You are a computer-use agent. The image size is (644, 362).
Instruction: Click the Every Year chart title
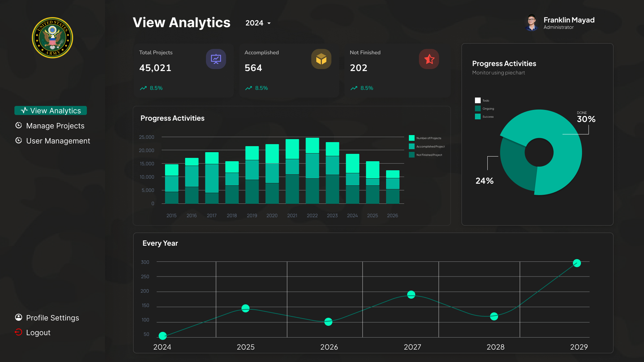tap(160, 243)
